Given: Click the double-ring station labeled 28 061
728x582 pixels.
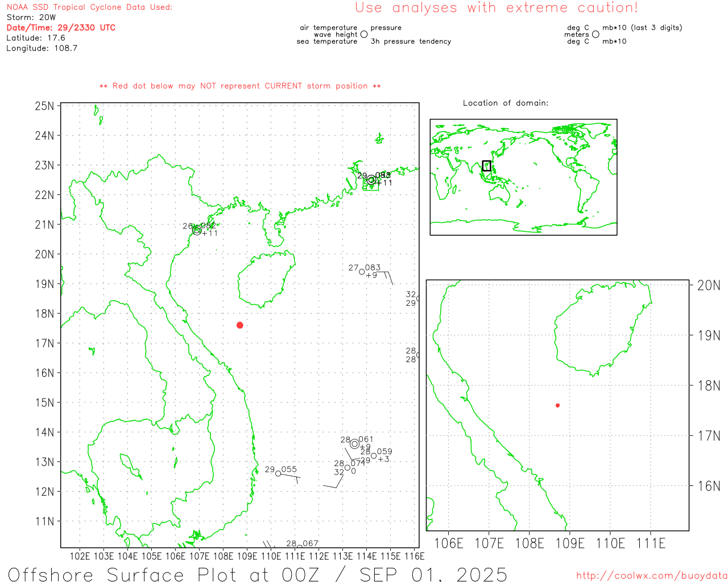Looking at the screenshot, I should 355,444.
